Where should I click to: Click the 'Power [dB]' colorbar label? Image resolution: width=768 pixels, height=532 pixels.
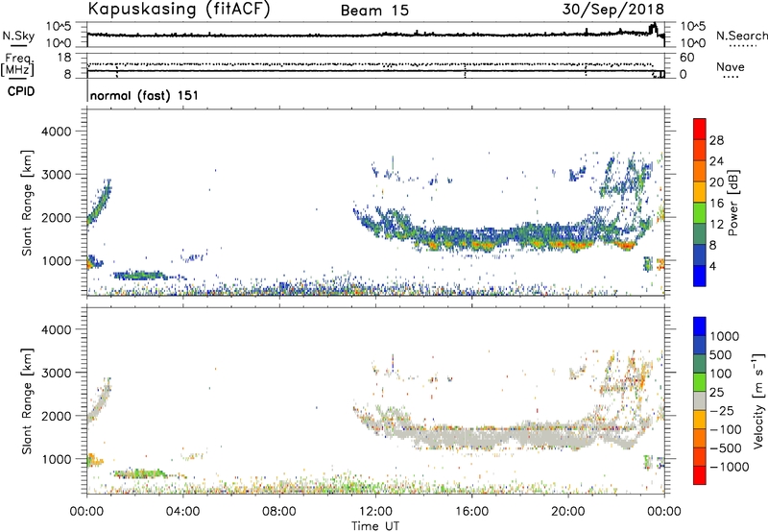[732, 203]
